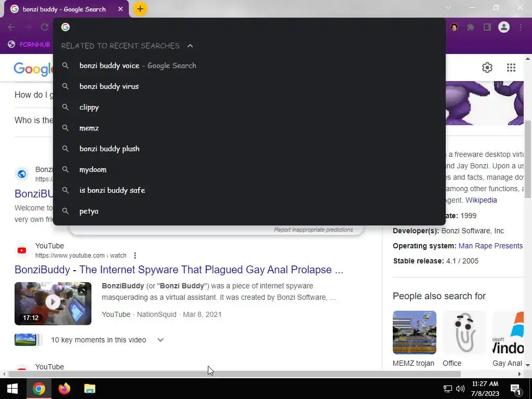Choose the memz suggestion
532x399 pixels.
coord(249,128)
